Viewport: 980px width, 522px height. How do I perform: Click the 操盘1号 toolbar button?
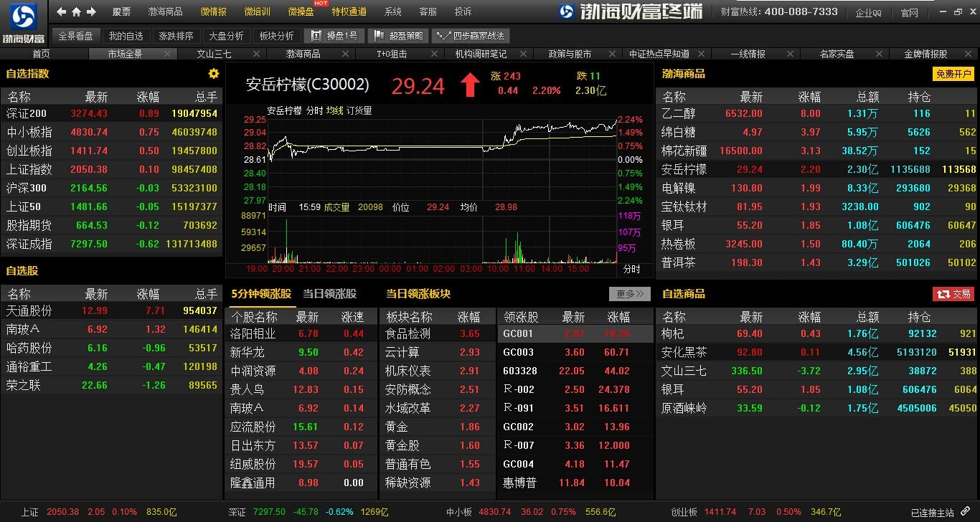coord(334,36)
